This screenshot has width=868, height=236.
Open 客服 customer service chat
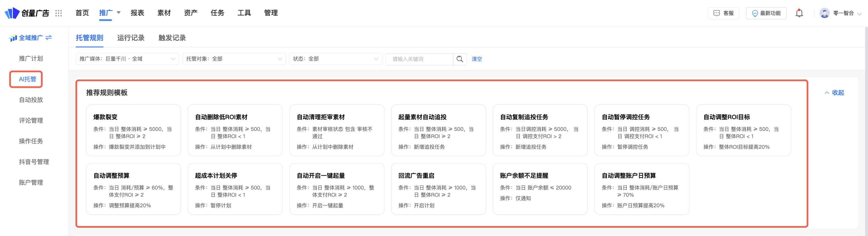click(724, 13)
